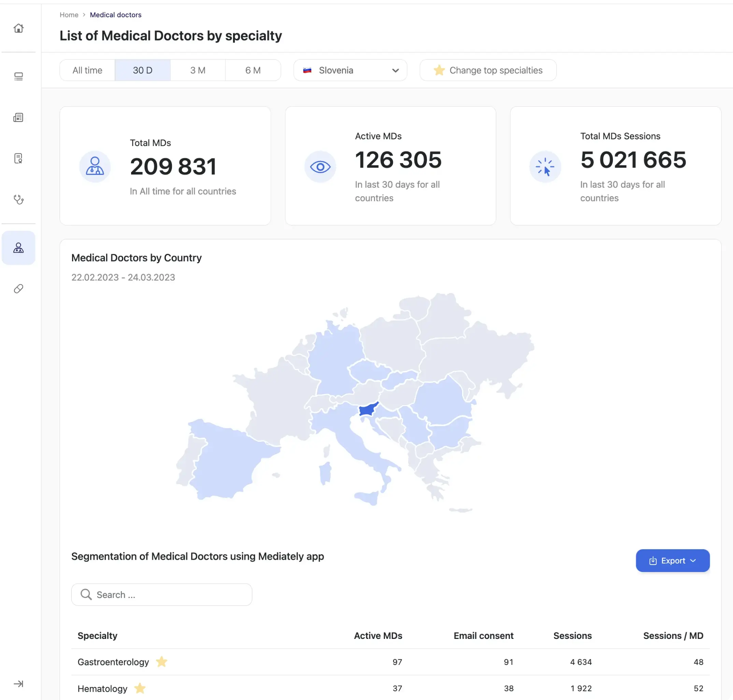Open the stacked list sidebar icon
This screenshot has height=700, width=733.
point(18,76)
